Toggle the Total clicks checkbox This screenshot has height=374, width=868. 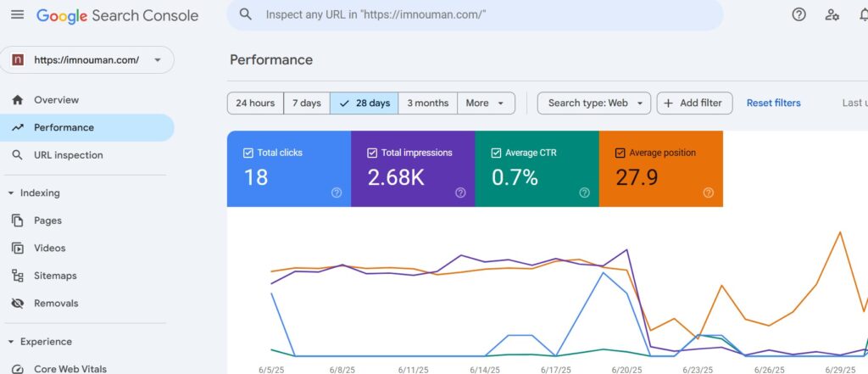tap(248, 153)
